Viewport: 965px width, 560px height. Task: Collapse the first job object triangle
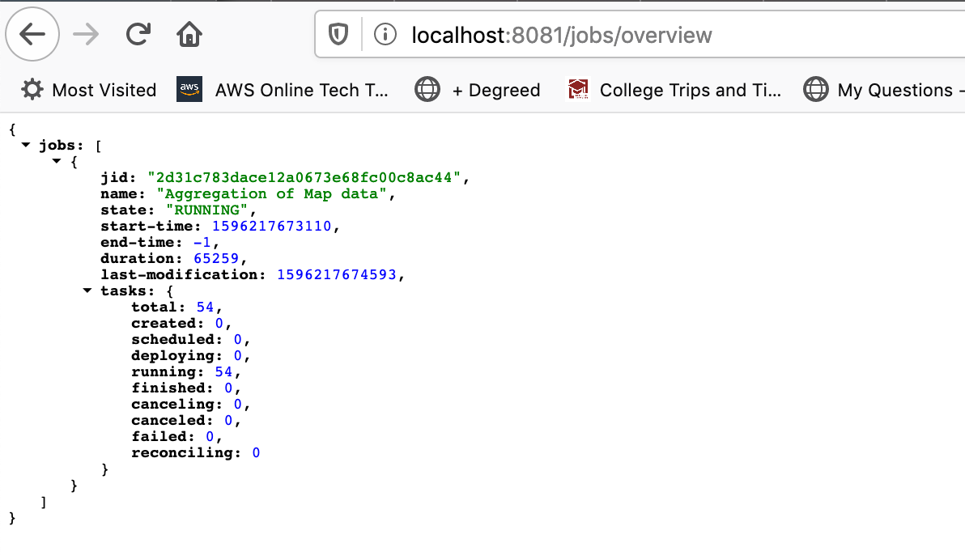57,161
